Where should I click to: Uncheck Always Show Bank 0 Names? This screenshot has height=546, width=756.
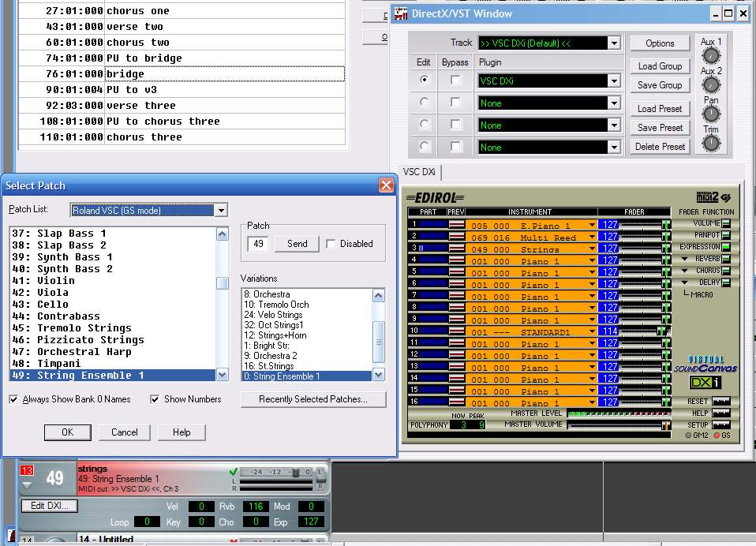(x=13, y=399)
